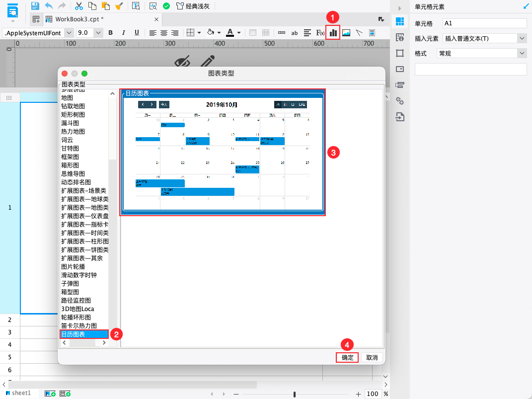Click the format painter brush icon
This screenshot has width=532, height=399.
[119, 6]
